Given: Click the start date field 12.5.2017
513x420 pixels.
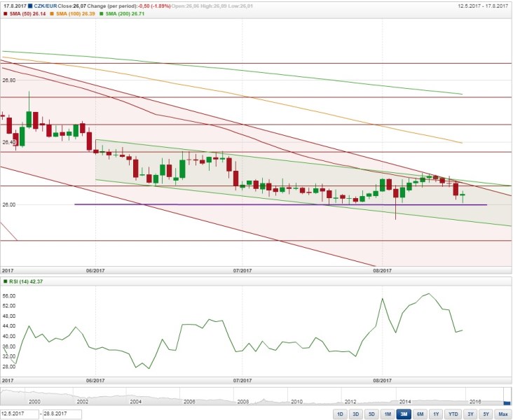Looking at the screenshot, I should [x=19, y=414].
